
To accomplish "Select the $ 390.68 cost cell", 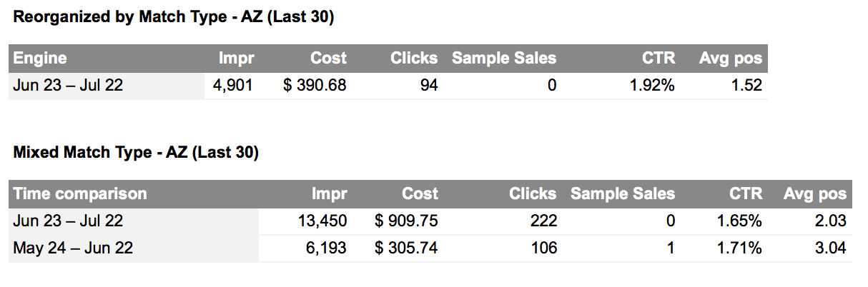I will (x=315, y=86).
